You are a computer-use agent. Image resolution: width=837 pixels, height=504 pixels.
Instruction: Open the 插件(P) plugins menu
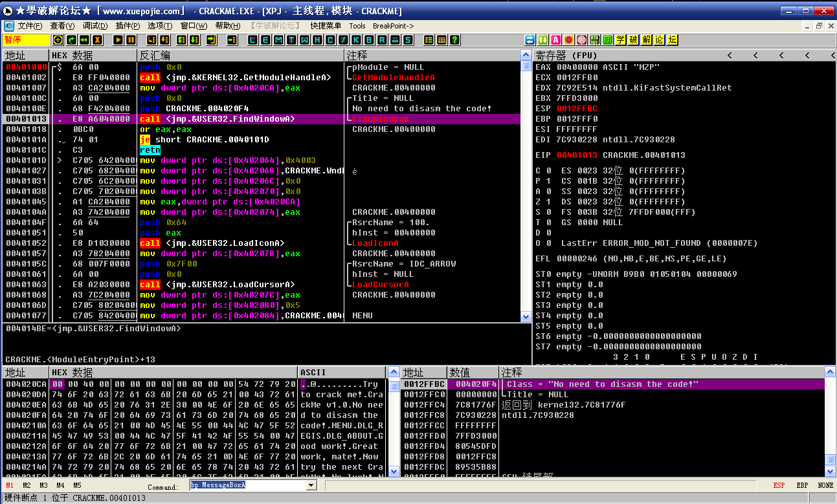(128, 26)
